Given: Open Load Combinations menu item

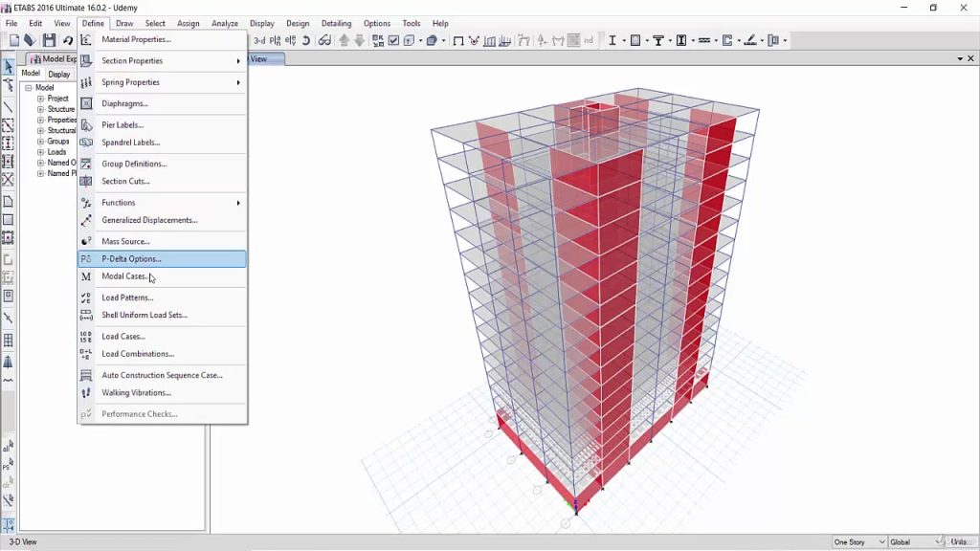Looking at the screenshot, I should (138, 354).
